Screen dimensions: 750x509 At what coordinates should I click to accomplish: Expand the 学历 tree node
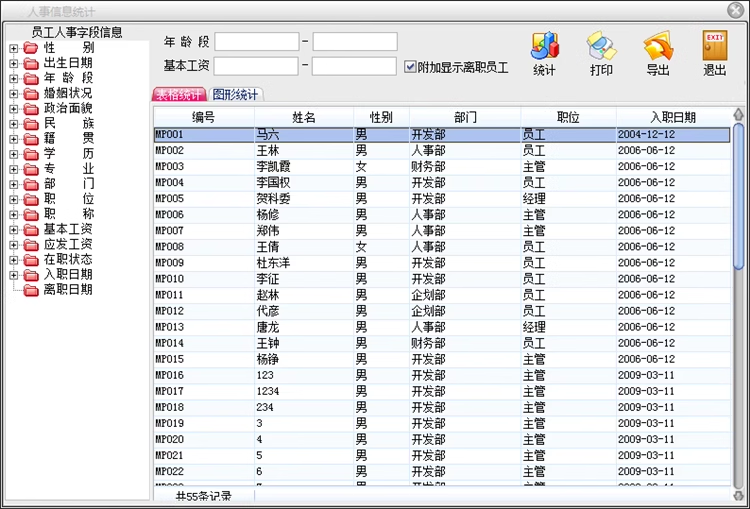13,154
